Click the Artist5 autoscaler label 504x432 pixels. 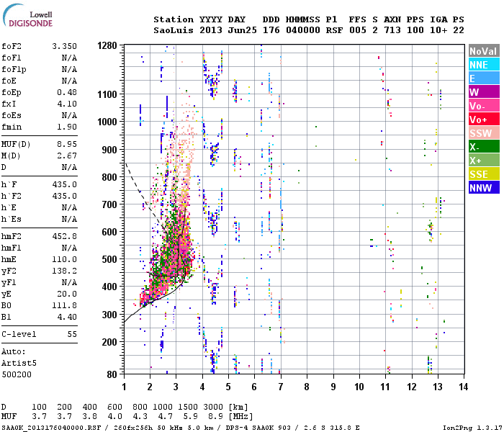point(19,363)
